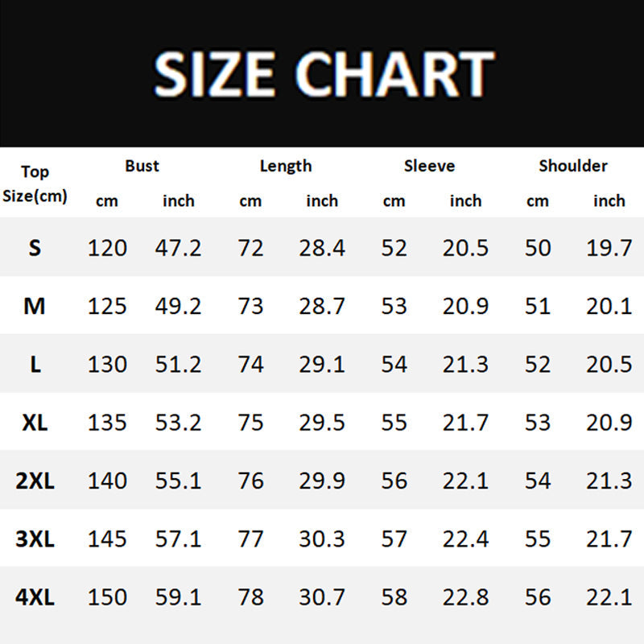
Task: Select the 2XL size row label
Action: (35, 481)
